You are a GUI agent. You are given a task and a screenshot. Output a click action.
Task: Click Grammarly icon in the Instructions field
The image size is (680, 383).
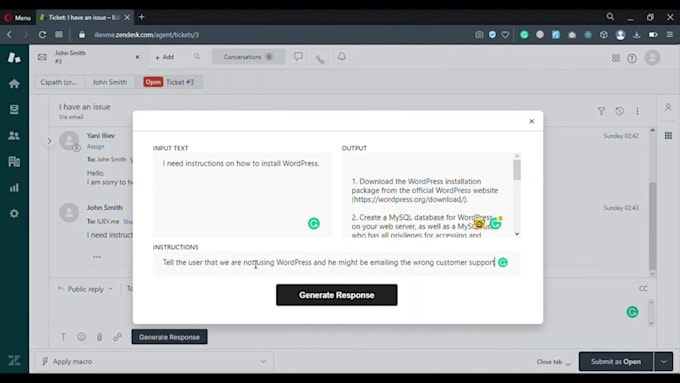[503, 262]
